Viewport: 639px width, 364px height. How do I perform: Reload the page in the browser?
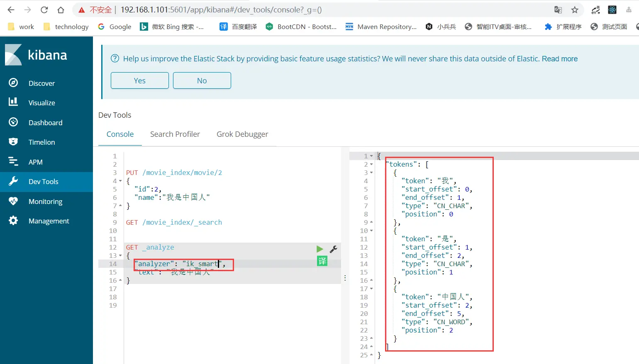(44, 10)
